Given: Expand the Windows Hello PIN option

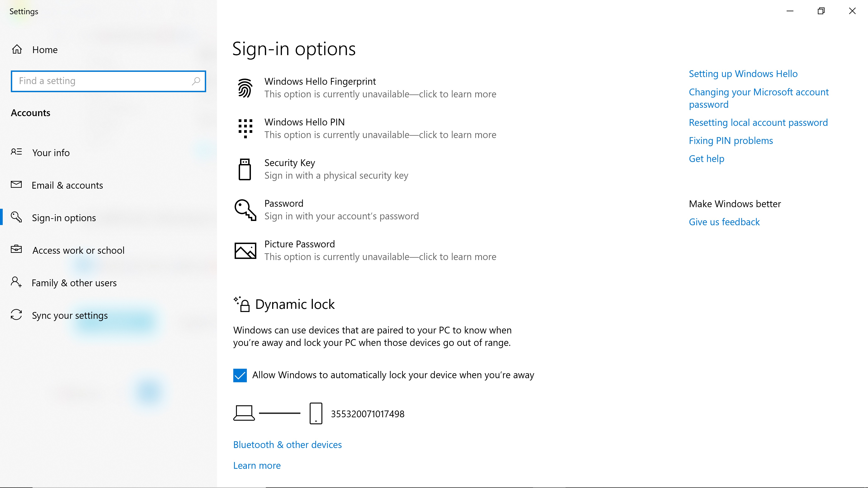Looking at the screenshot, I should (380, 128).
